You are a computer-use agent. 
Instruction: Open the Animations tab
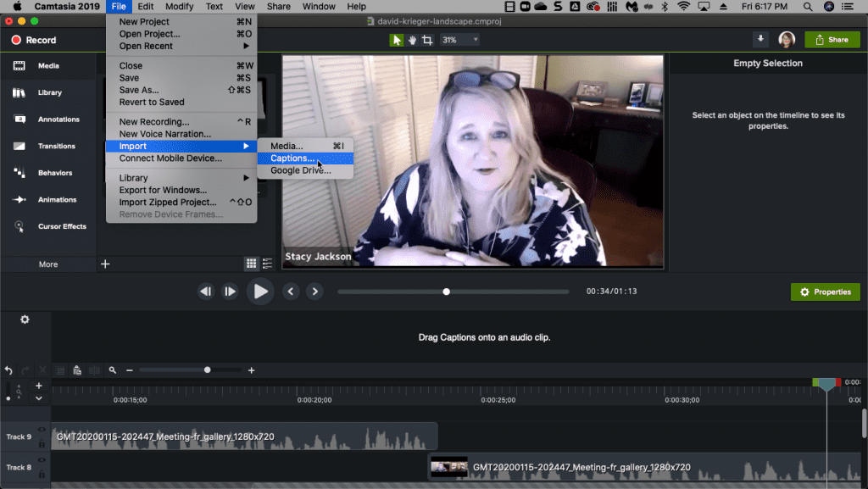pos(48,200)
